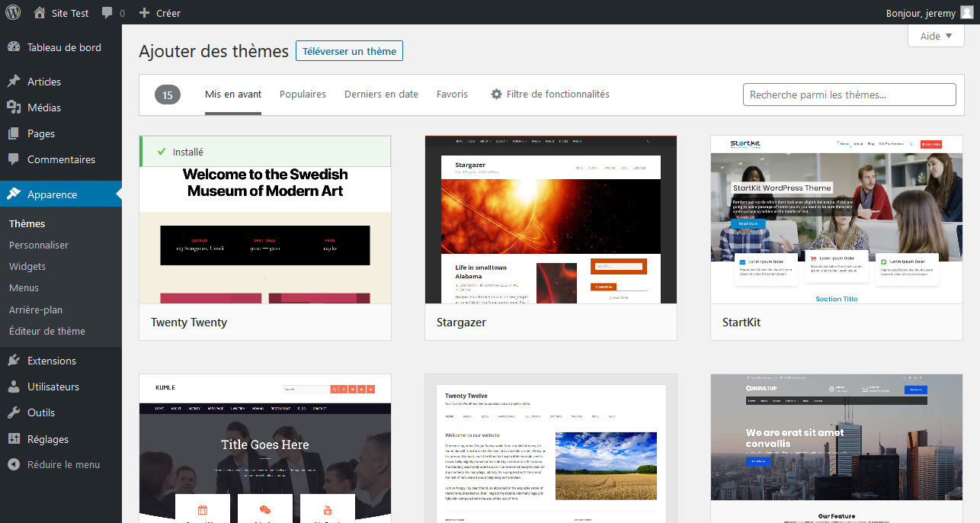
Task: Click the Articles pushpin icon
Action: 14,82
